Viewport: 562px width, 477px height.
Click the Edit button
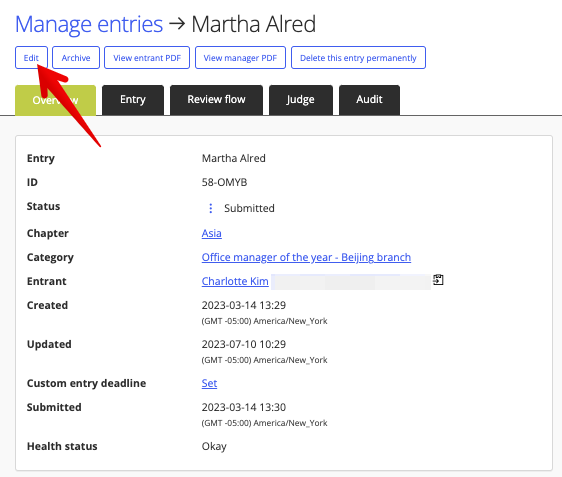tap(31, 58)
